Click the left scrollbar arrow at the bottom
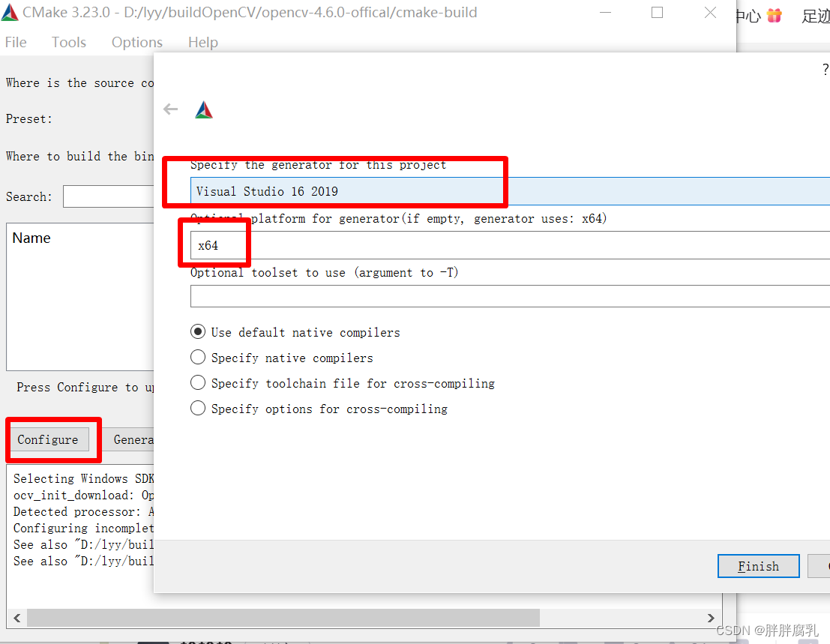 pyautogui.click(x=16, y=617)
